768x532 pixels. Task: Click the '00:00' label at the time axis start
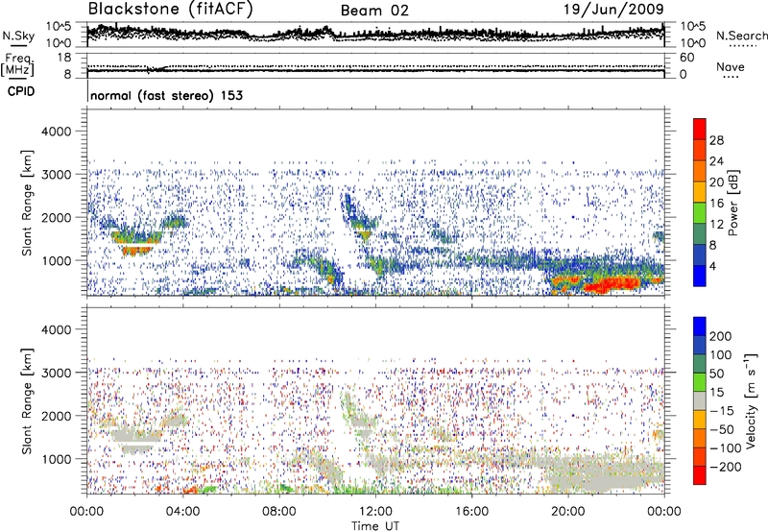pos(86,512)
